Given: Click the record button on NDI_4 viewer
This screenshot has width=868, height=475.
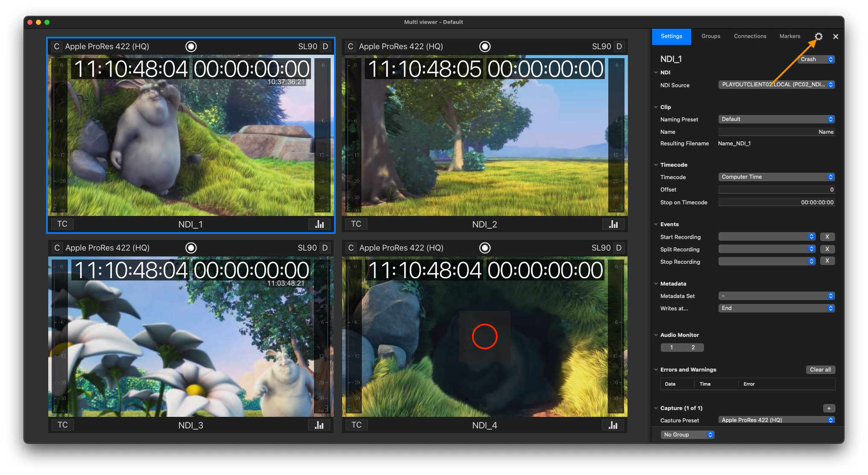Looking at the screenshot, I should [485, 248].
